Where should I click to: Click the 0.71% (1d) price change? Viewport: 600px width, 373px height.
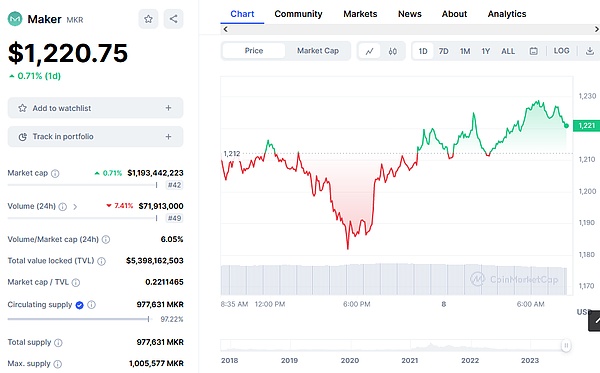coord(35,76)
